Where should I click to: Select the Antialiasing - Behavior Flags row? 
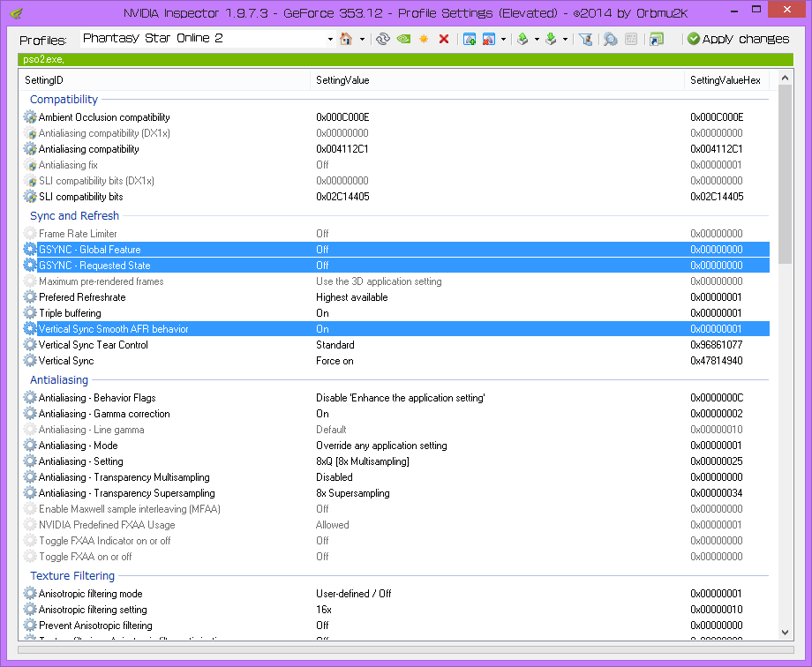tap(396, 398)
